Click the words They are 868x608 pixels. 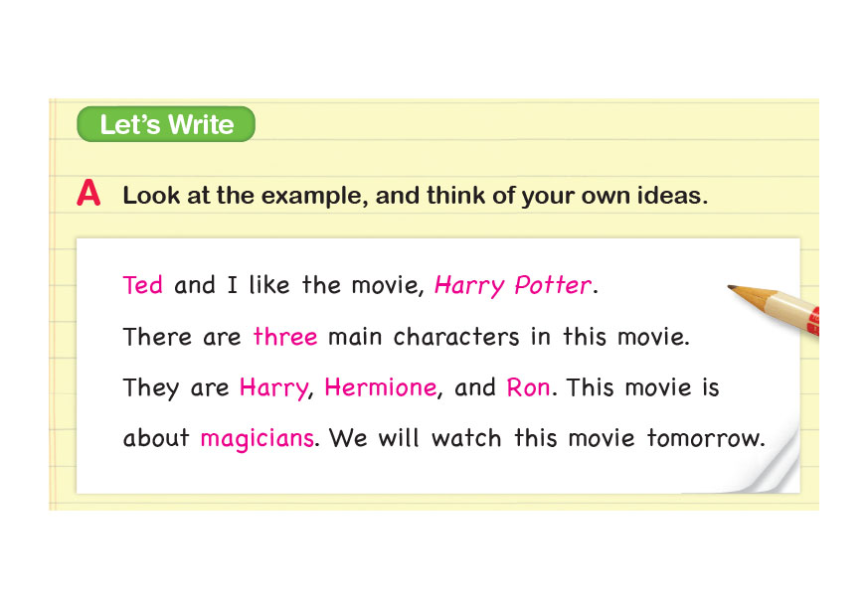point(176,387)
